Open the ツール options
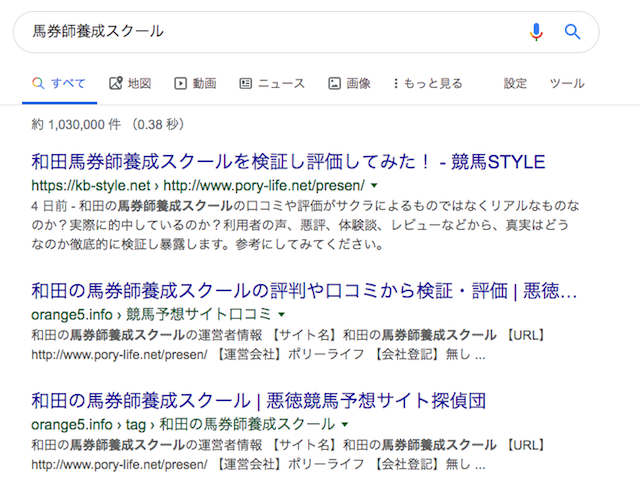Viewport: 640px width, 491px height. [567, 83]
